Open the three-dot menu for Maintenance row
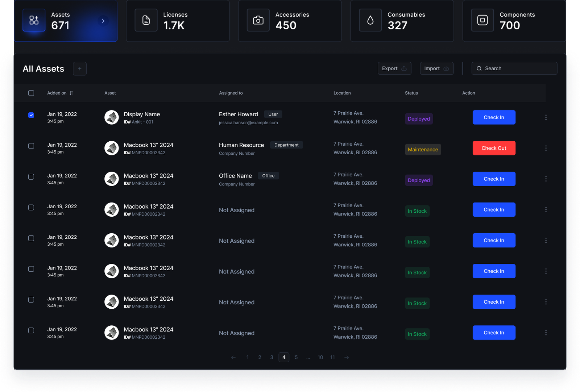The width and height of the screenshot is (580, 392). (x=546, y=148)
